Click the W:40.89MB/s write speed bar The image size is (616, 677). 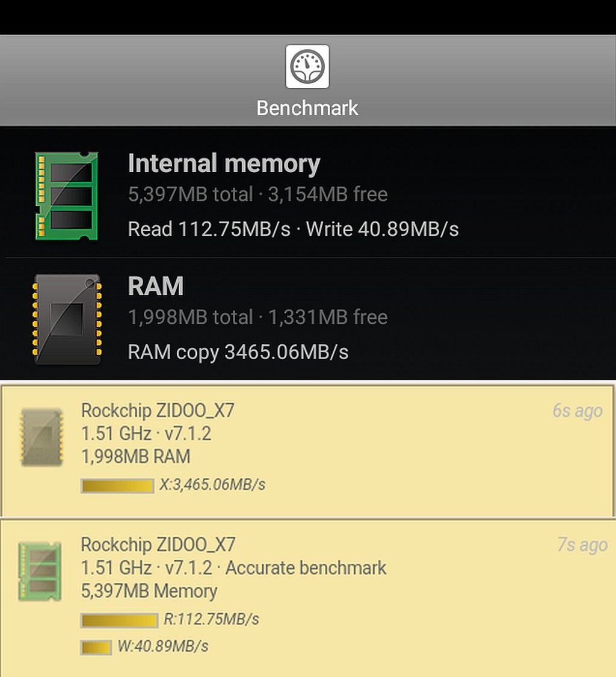(96, 648)
